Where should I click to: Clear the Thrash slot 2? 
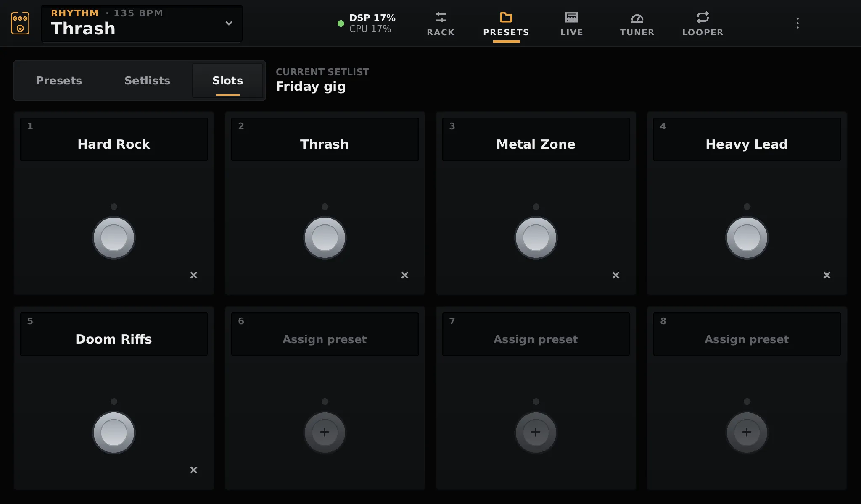point(405,275)
